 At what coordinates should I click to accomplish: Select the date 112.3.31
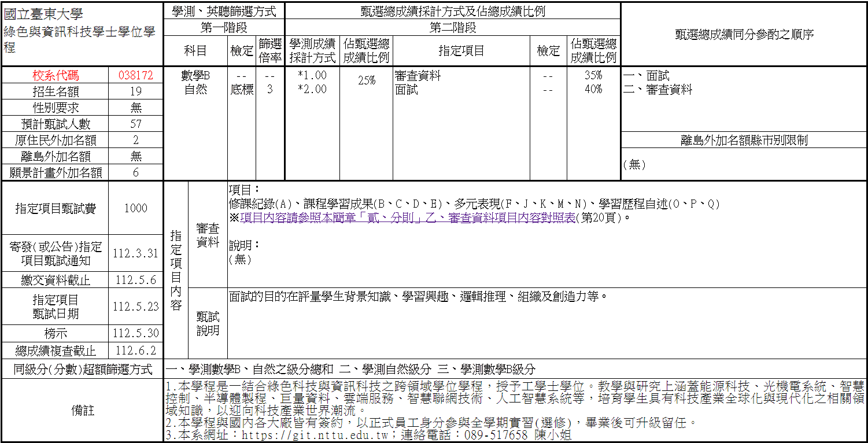136,253
